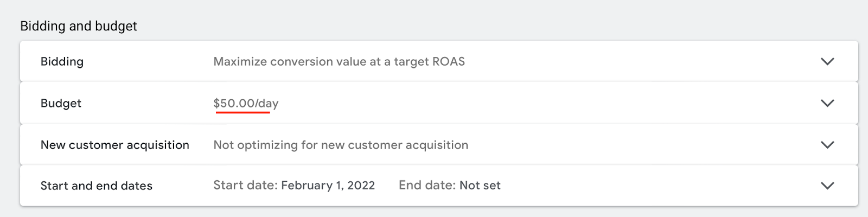Select the $50.00/day budget value
This screenshot has width=868, height=217.
(246, 103)
